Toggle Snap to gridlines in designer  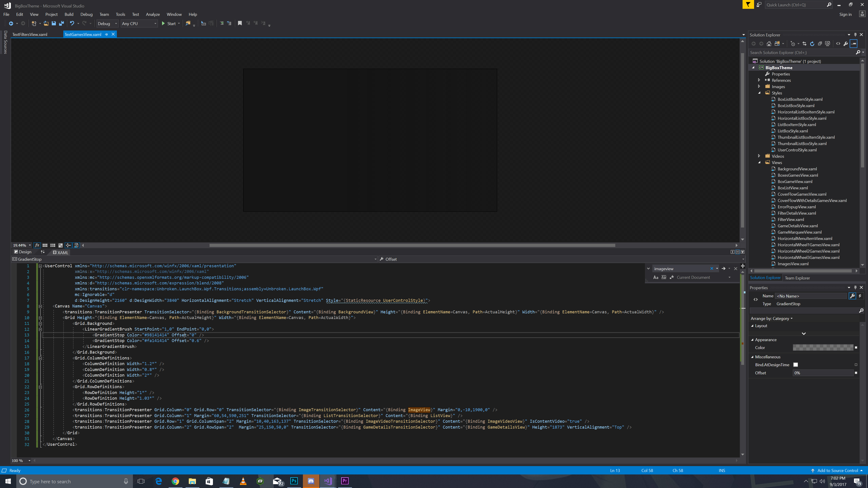coord(53,245)
